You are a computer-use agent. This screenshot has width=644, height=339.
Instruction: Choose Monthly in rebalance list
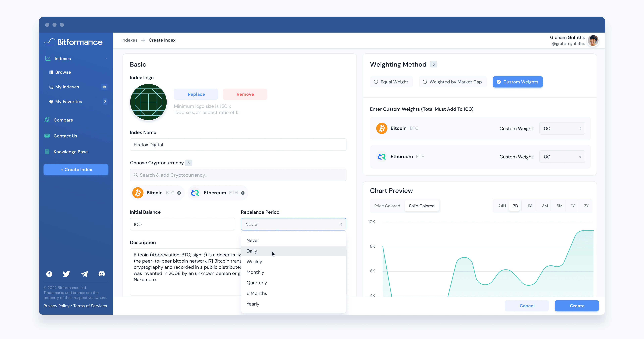coord(293,272)
